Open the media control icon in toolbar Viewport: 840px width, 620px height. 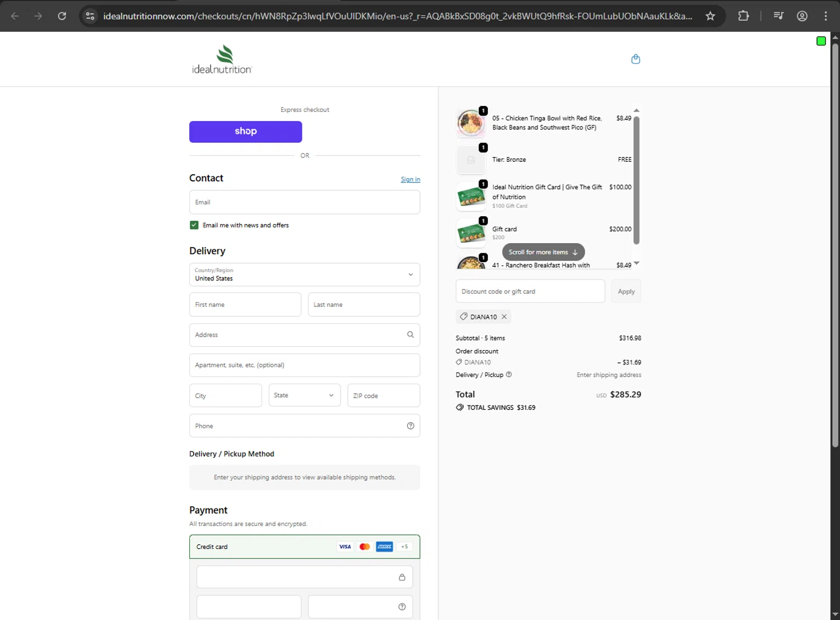778,16
